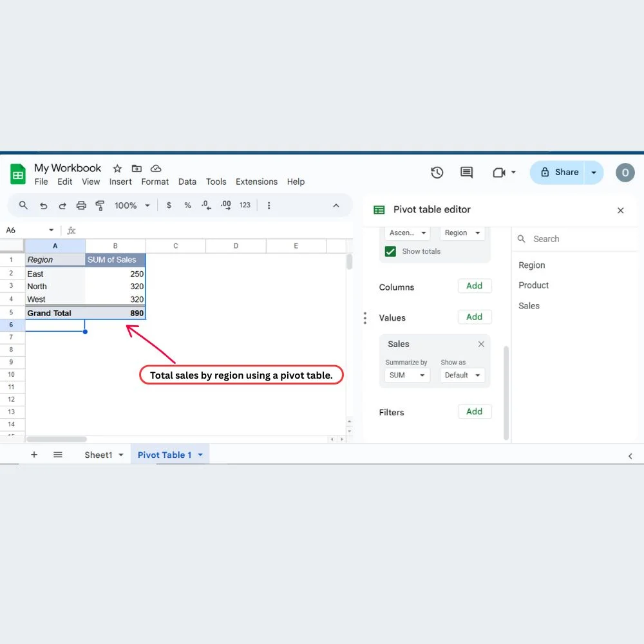The image size is (644, 644).
Task: Click the Share button
Action: [557, 173]
